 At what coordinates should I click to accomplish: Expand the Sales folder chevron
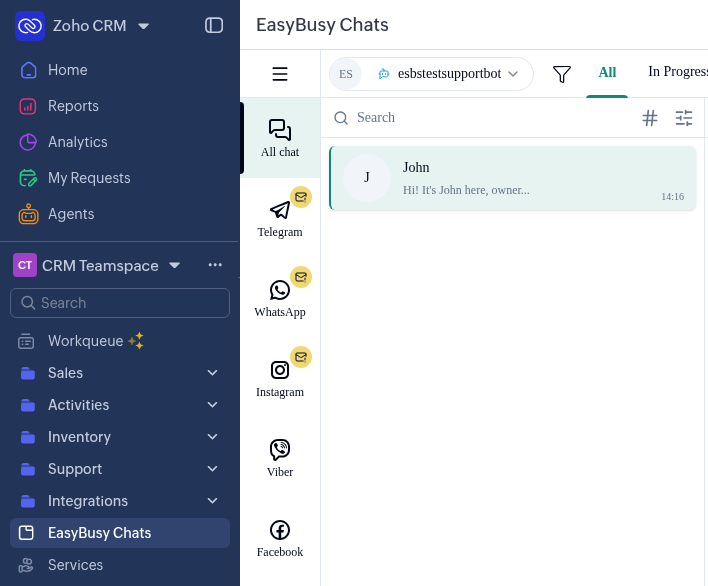tap(212, 373)
